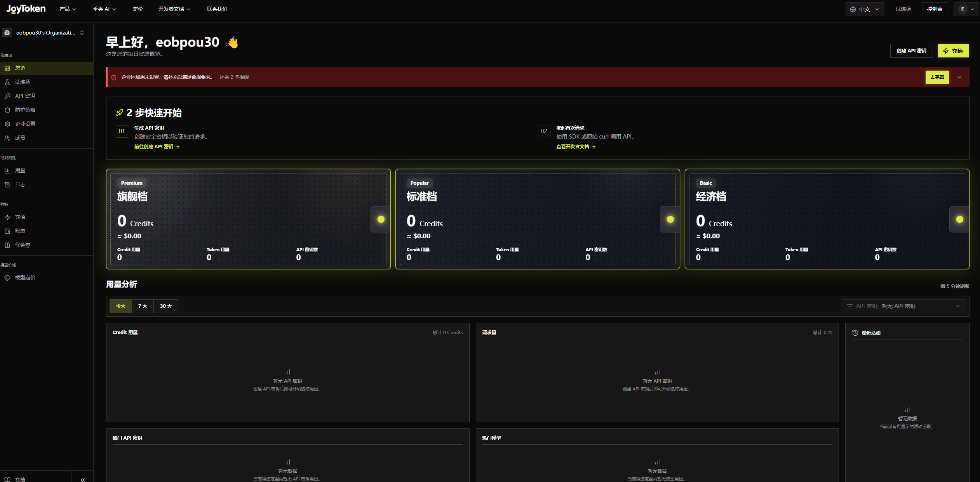Select the 今天 time range tab

pyautogui.click(x=121, y=306)
